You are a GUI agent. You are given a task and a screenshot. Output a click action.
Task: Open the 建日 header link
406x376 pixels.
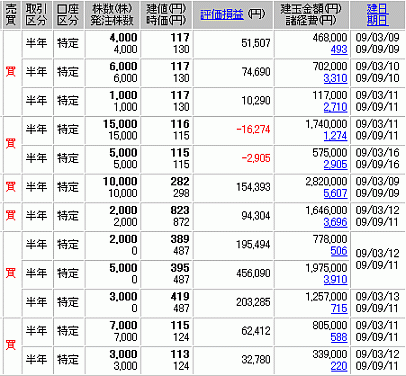pyautogui.click(x=377, y=9)
